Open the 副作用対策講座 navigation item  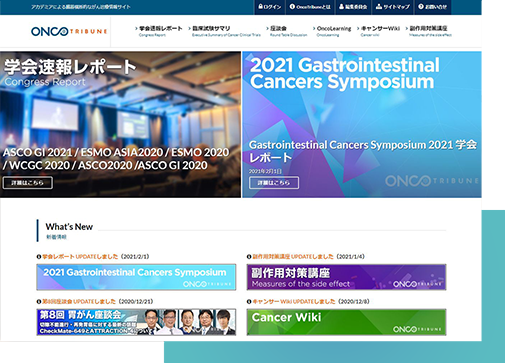(428, 31)
